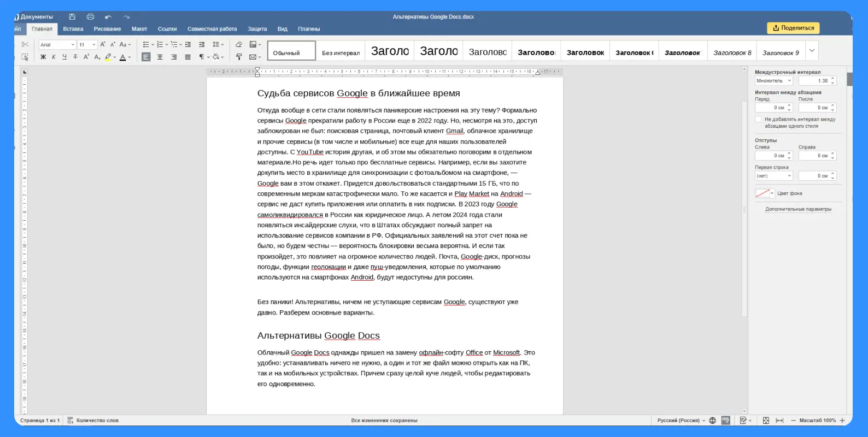Open the Макет tab

139,29
